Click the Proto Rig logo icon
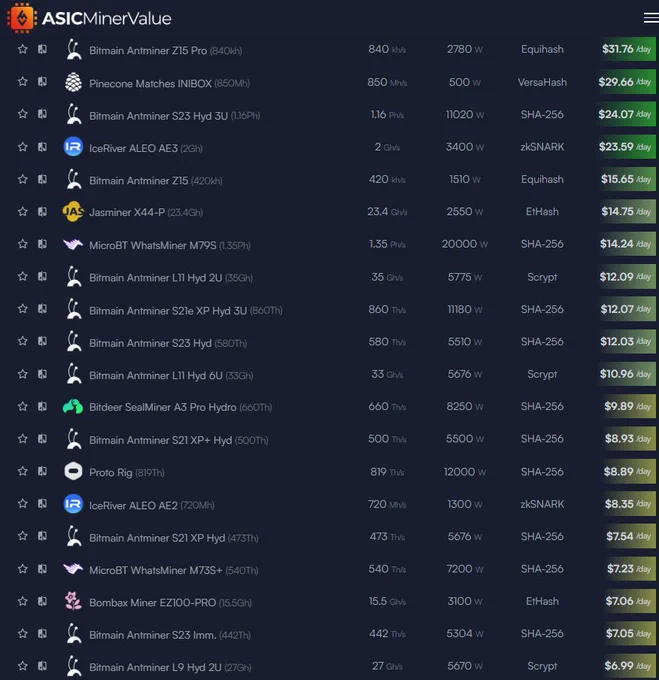Image resolution: width=659 pixels, height=680 pixels. [73, 471]
